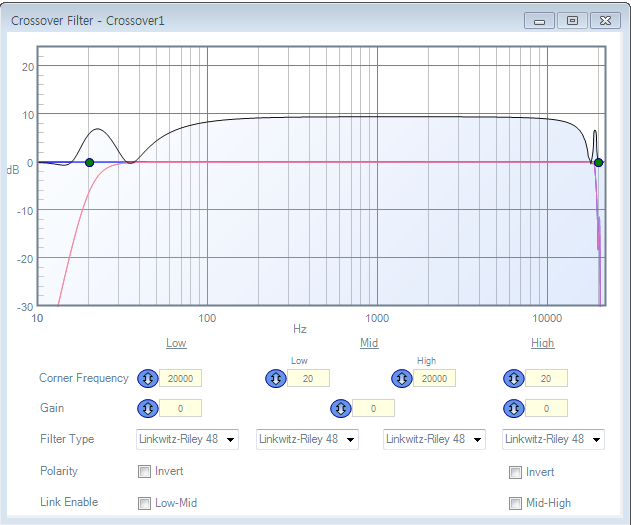The height and width of the screenshot is (525, 631).
Task: Click the Mid High corner frequency field showing 20000
Action: click(434, 379)
